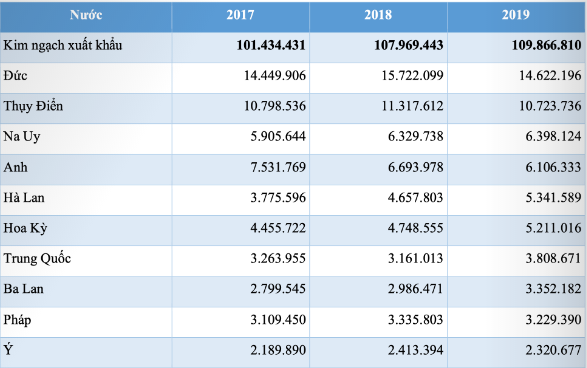Select cell 10.798.536
This screenshot has width=587, height=368.
point(275,106)
